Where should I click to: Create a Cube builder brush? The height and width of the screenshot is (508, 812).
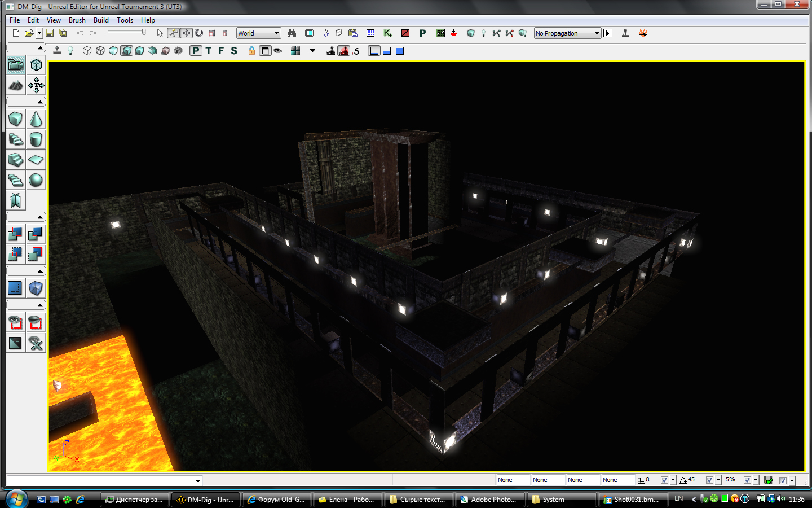[x=16, y=119]
